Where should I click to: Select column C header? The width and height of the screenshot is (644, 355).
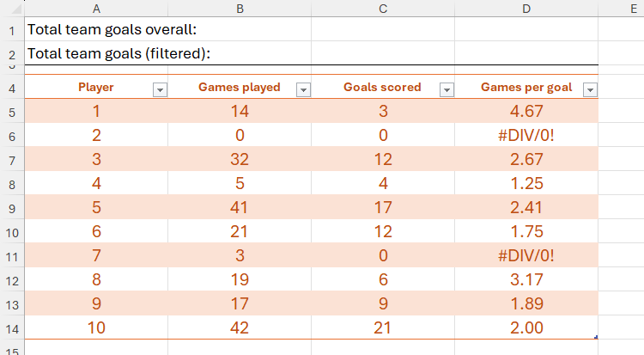click(x=382, y=8)
